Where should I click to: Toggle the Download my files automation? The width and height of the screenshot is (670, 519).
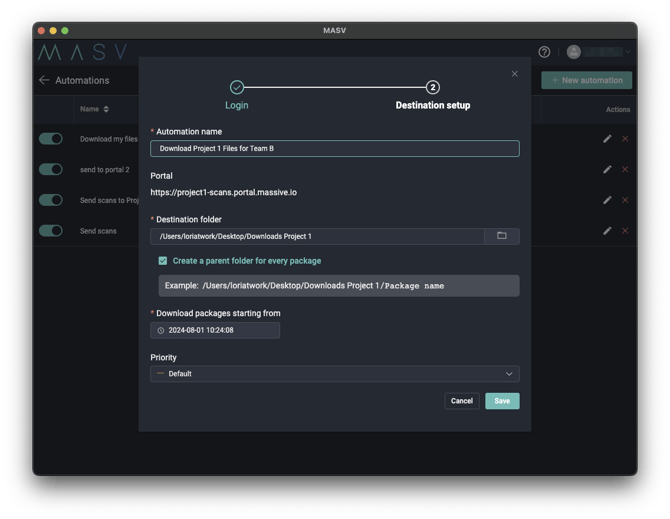click(x=50, y=139)
